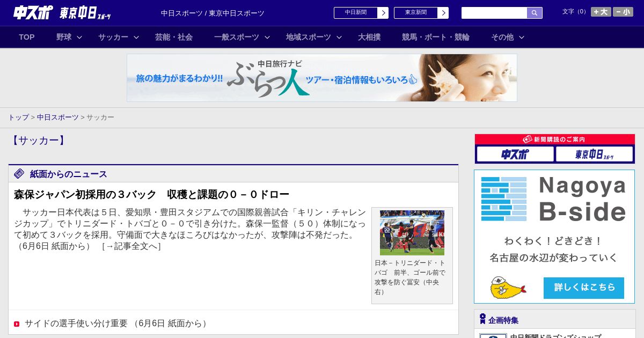This screenshot has width=644, height=338.
Task: Open その他 navigation menu
Action: (x=502, y=37)
